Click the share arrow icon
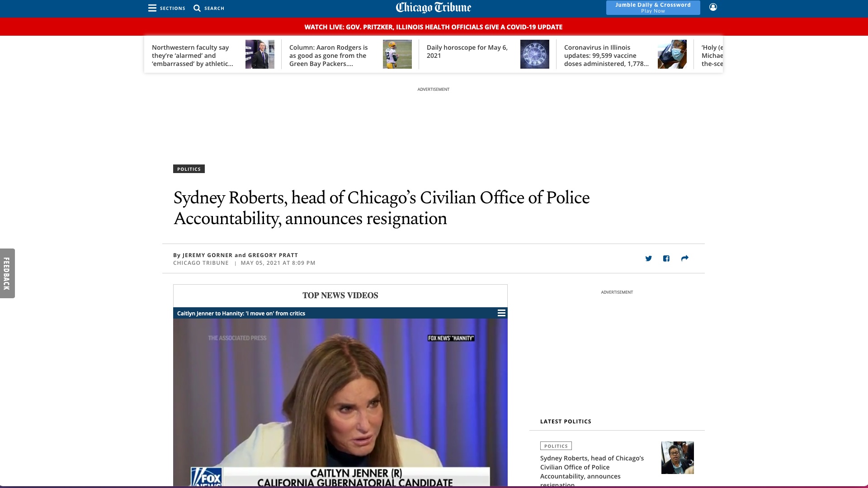868x488 pixels. [684, 258]
